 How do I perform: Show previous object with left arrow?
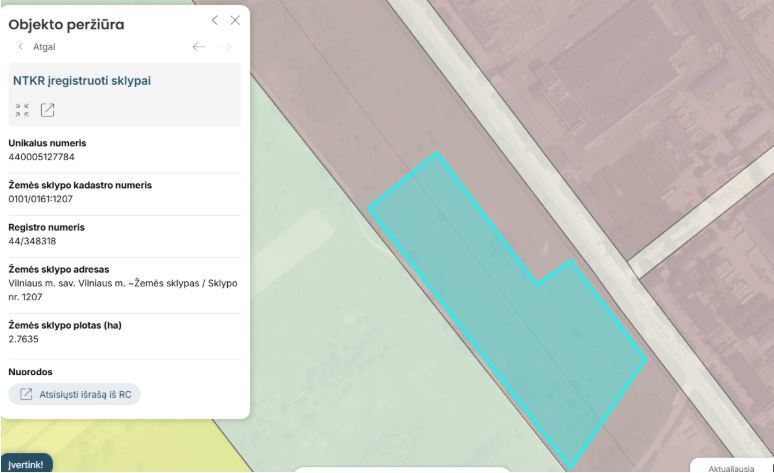(x=198, y=47)
